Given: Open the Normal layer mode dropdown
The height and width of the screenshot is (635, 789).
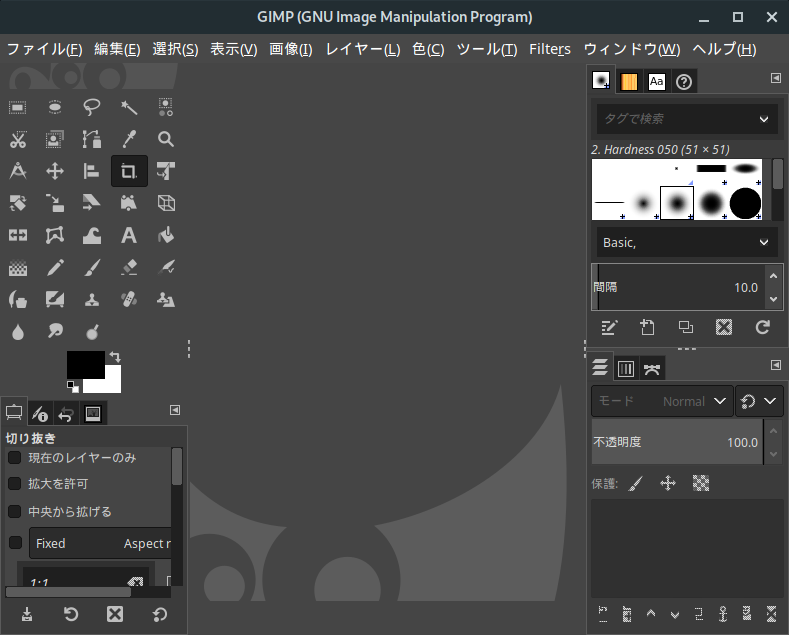Looking at the screenshot, I should click(x=662, y=401).
